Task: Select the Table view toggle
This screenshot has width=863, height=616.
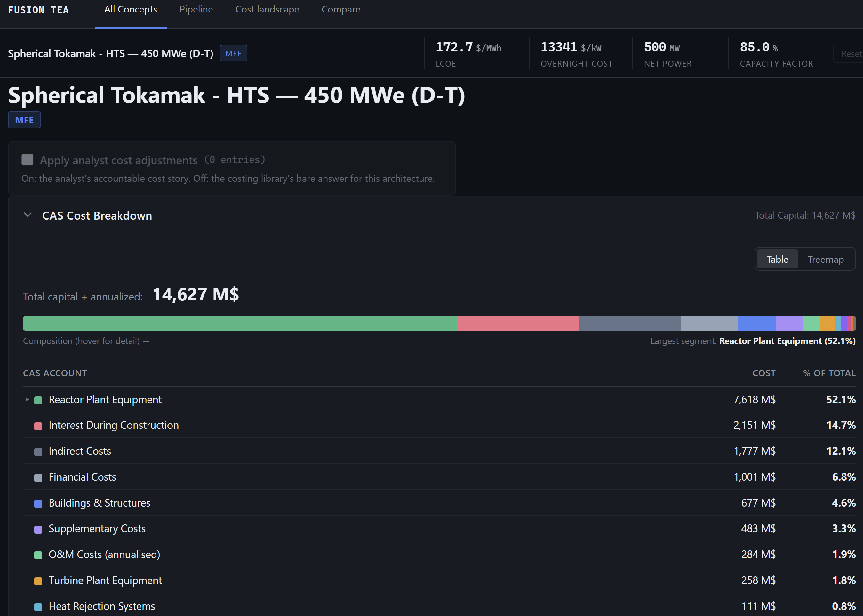Action: pos(777,259)
